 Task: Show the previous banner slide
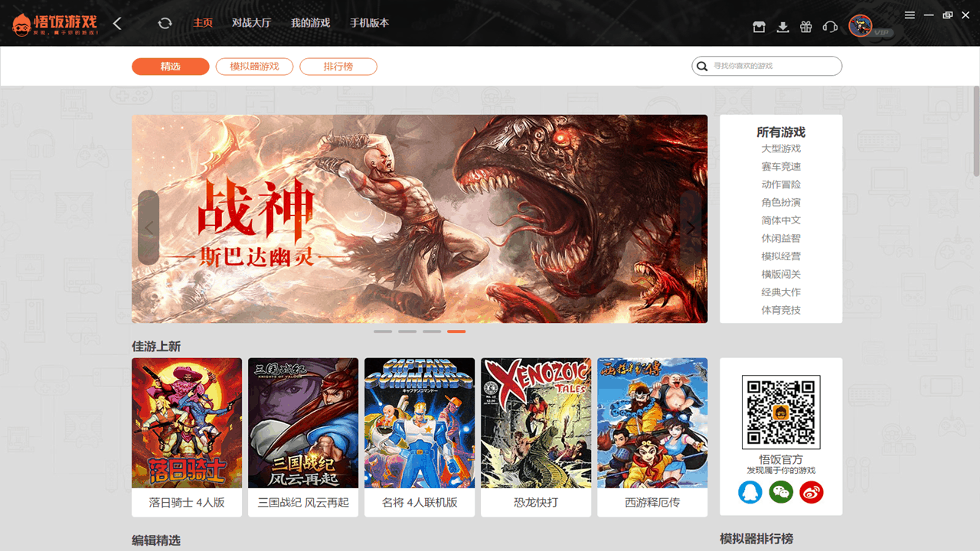pyautogui.click(x=149, y=227)
